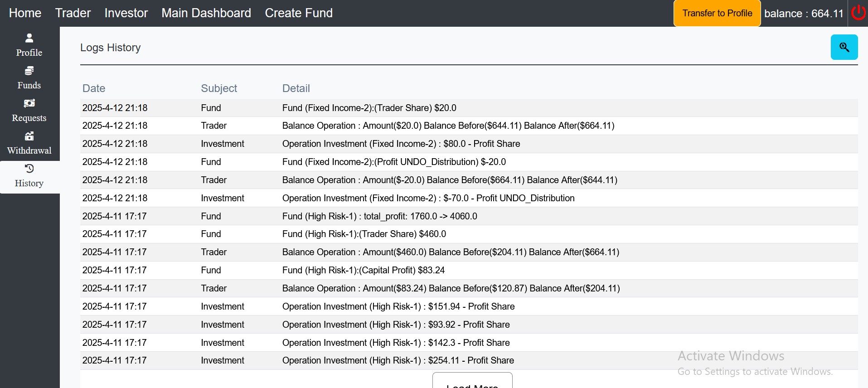Image resolution: width=868 pixels, height=388 pixels.
Task: Click the $80.0 - Profit Share investment detail
Action: 401,144
